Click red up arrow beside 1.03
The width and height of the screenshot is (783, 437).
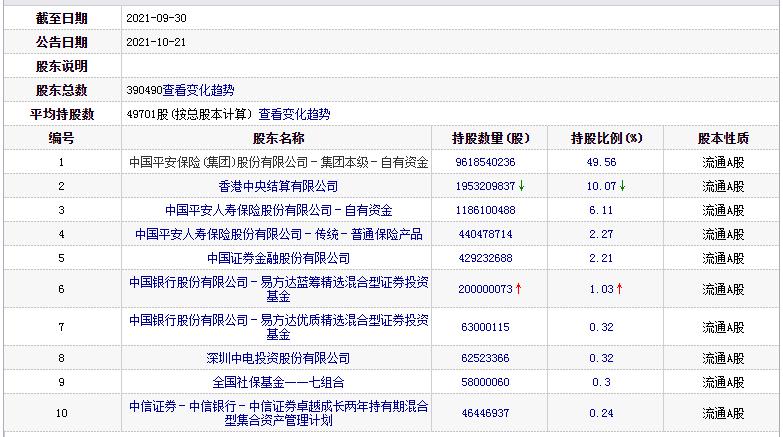[x=620, y=289]
